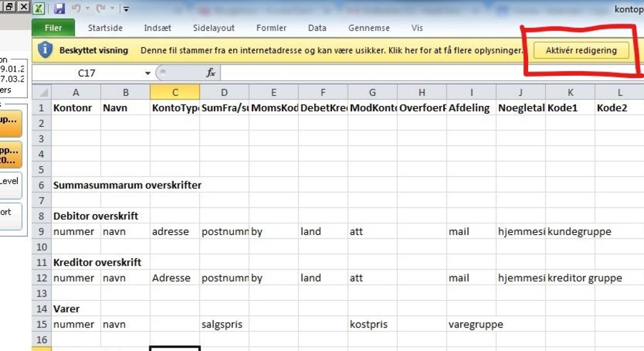Select column C header
Viewport: 644px width, 351px height.
coord(175,92)
